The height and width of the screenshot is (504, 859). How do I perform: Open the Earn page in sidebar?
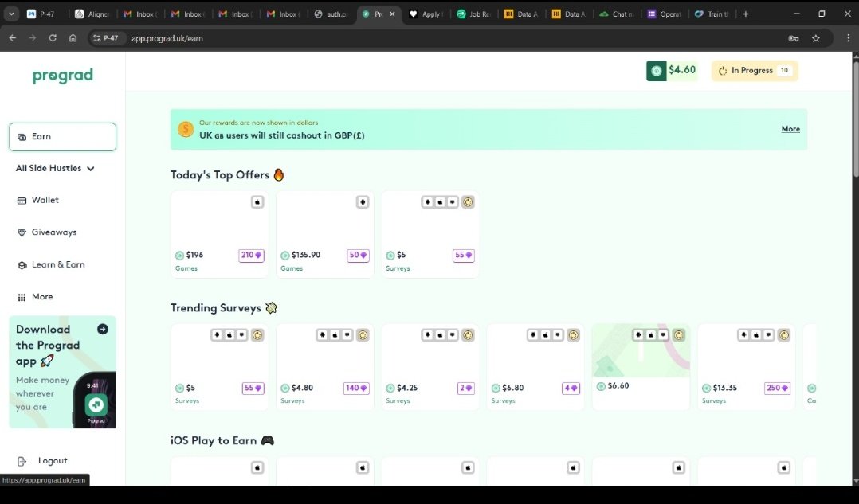pyautogui.click(x=62, y=137)
